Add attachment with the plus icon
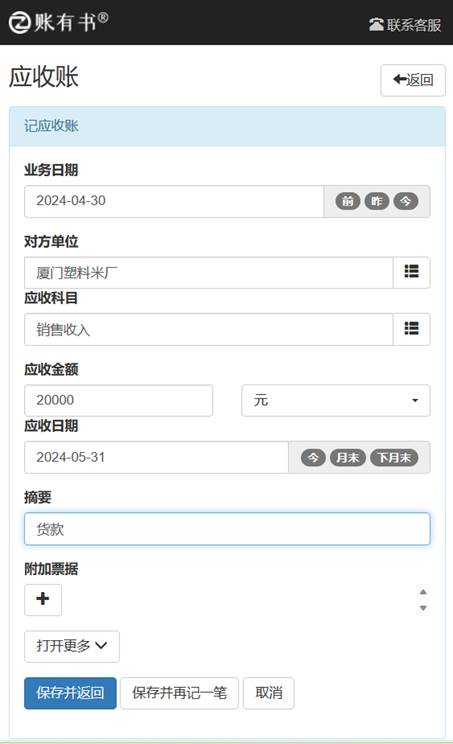 [x=43, y=600]
